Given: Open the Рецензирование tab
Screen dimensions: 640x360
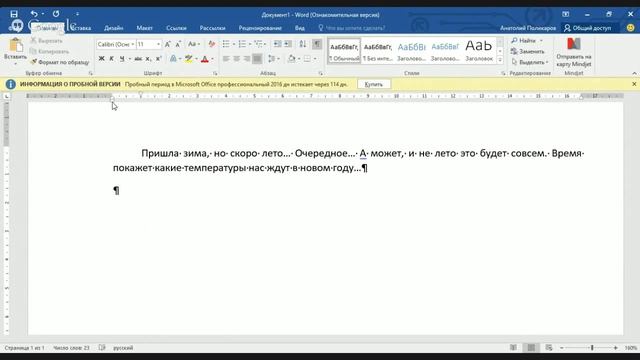Looking at the screenshot, I should (260, 28).
